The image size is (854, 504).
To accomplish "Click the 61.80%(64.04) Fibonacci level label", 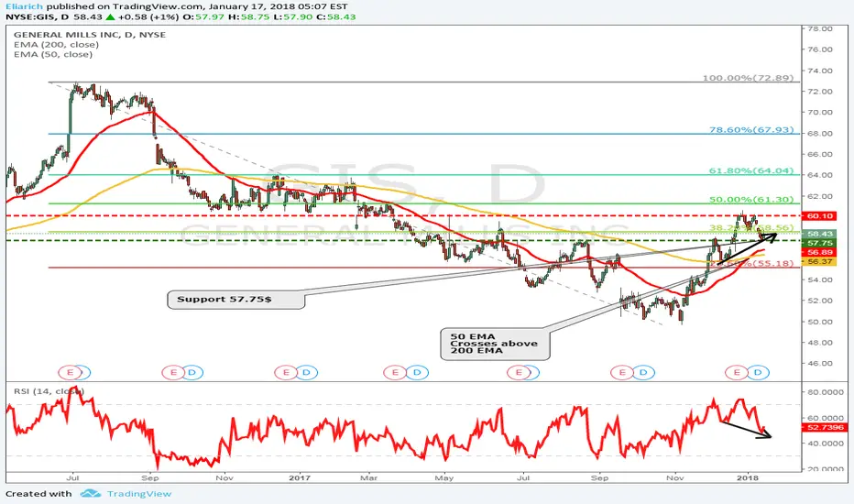I will 751,170.
